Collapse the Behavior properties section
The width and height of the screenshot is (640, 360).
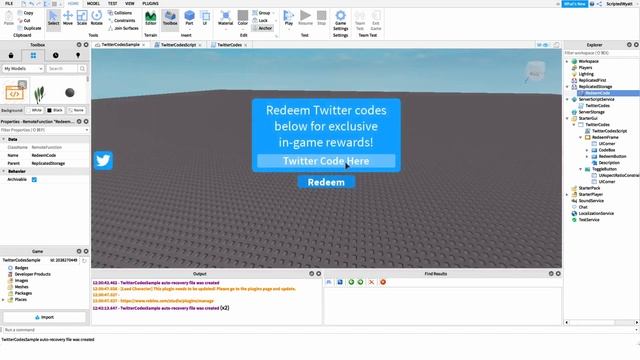pos(4,171)
